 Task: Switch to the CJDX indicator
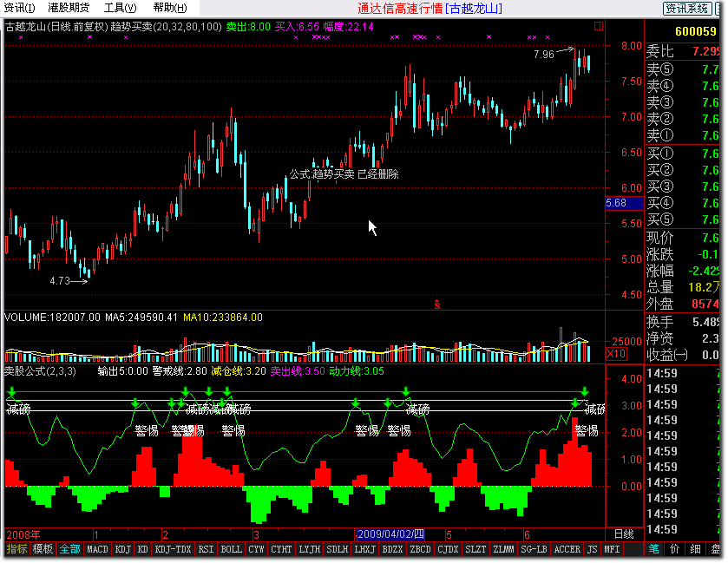tap(448, 549)
